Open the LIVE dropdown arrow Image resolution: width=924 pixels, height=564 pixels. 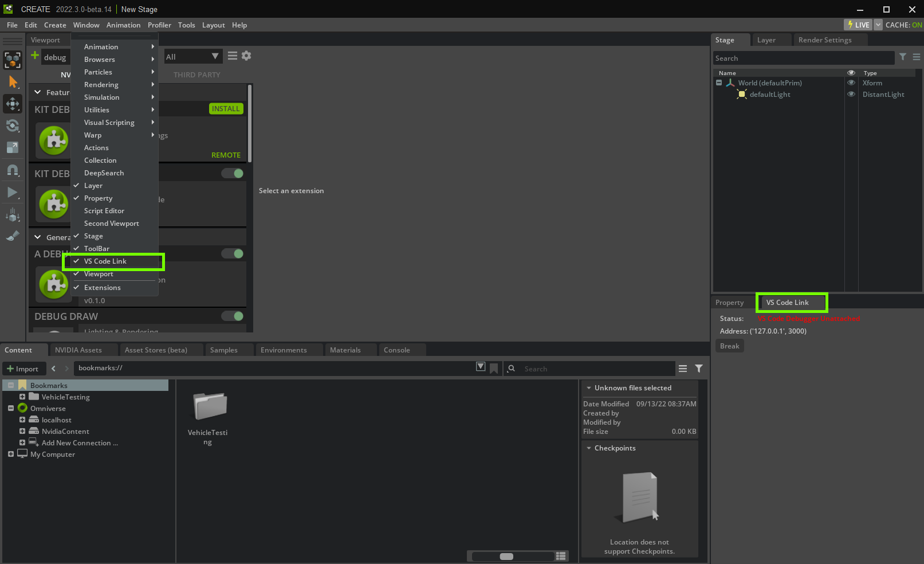[x=878, y=25]
